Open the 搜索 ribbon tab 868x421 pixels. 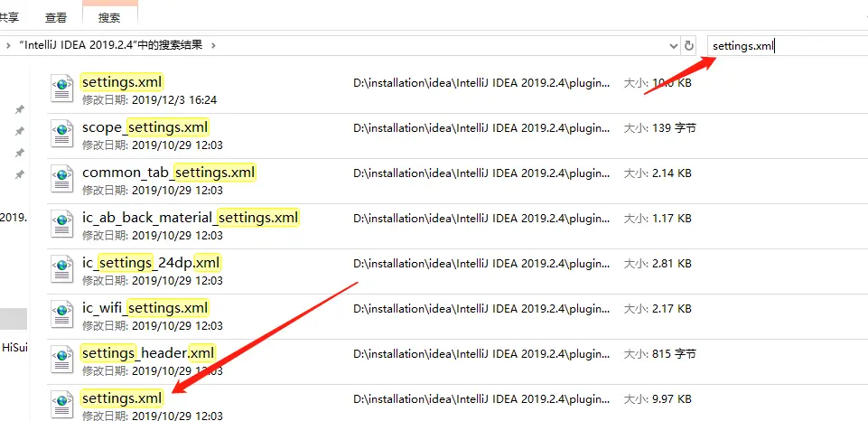[109, 18]
